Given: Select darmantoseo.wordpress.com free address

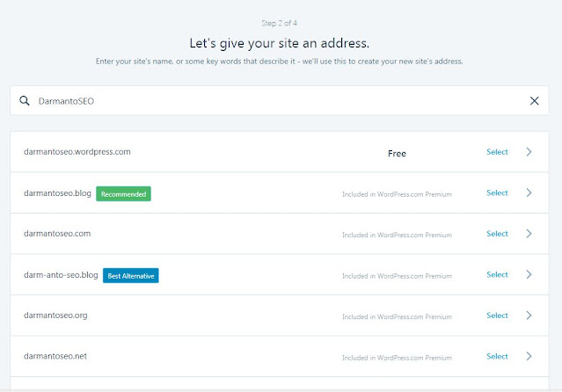Looking at the screenshot, I should pos(497,152).
